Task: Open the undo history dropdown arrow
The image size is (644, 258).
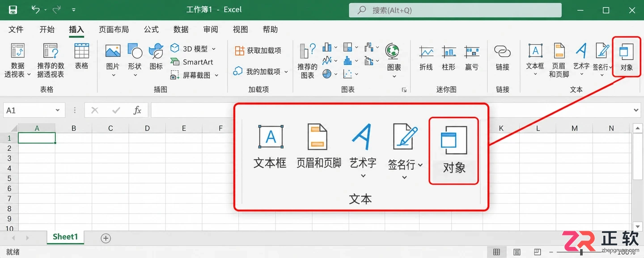Action: (x=46, y=10)
